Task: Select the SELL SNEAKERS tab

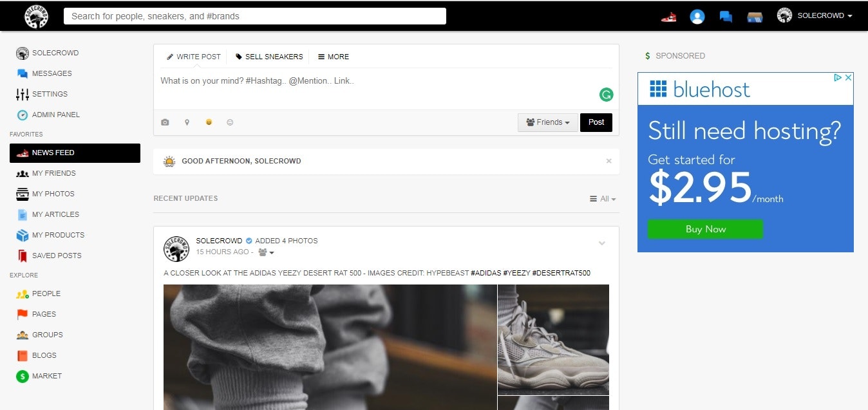Action: click(x=269, y=57)
